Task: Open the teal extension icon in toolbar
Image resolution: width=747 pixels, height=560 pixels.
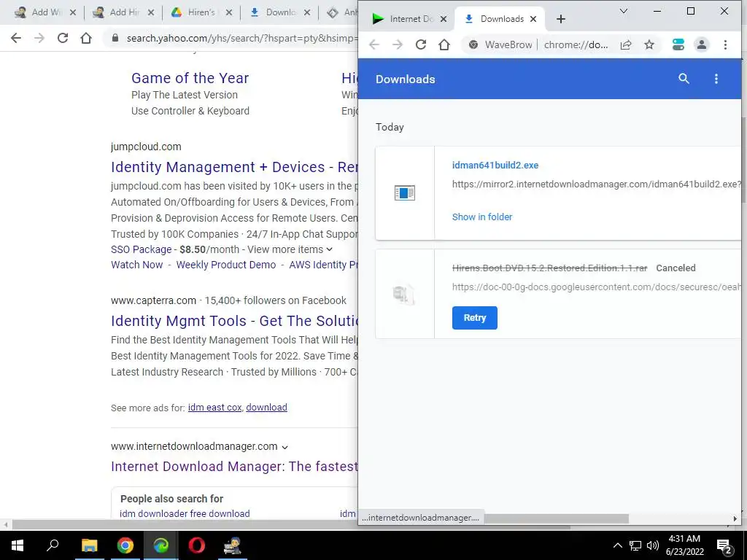Action: coord(678,44)
